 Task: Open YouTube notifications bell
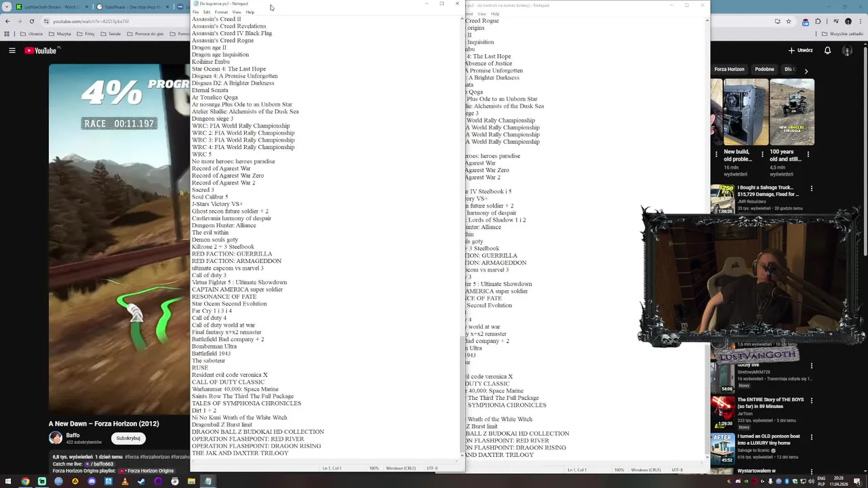click(828, 50)
